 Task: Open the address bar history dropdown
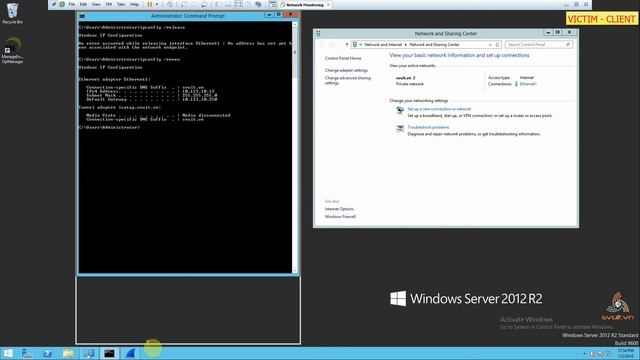pyautogui.click(x=490, y=44)
